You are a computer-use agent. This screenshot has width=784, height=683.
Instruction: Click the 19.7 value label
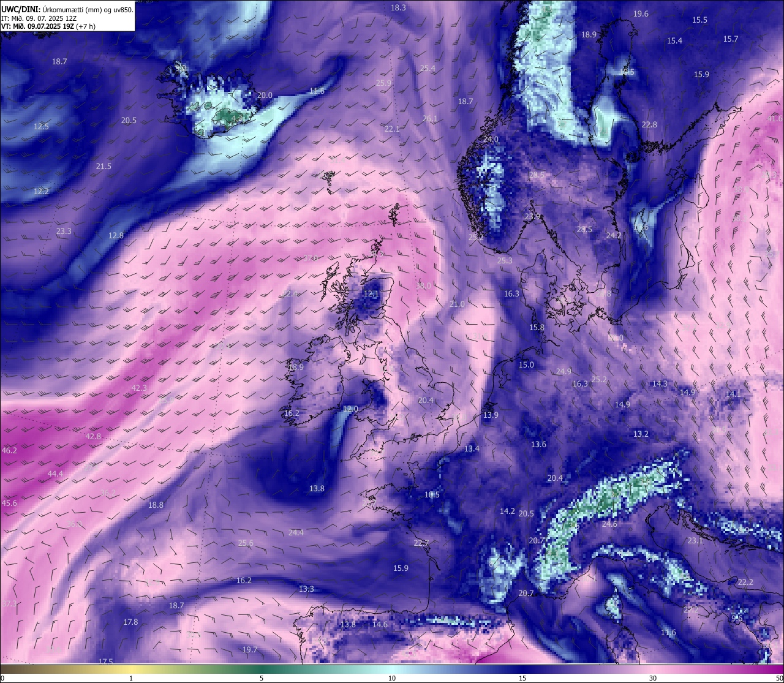[x=249, y=649]
